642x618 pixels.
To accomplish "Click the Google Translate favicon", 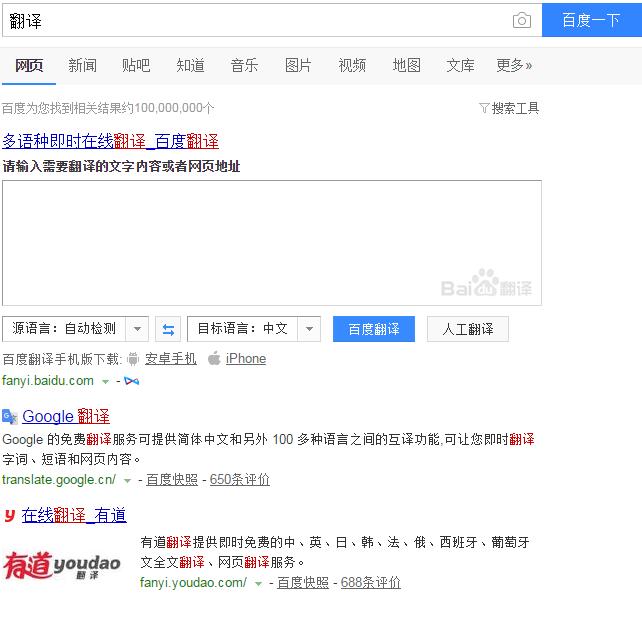I will click(x=10, y=417).
